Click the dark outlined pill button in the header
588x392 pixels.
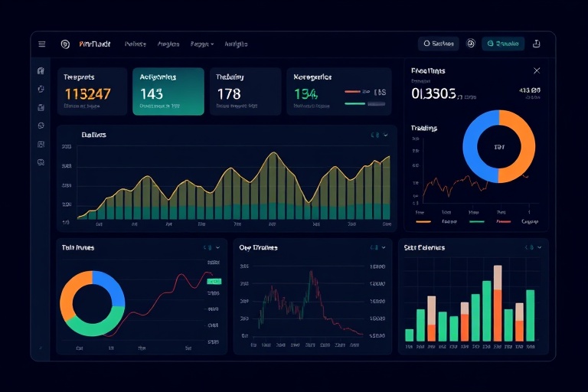coord(439,44)
